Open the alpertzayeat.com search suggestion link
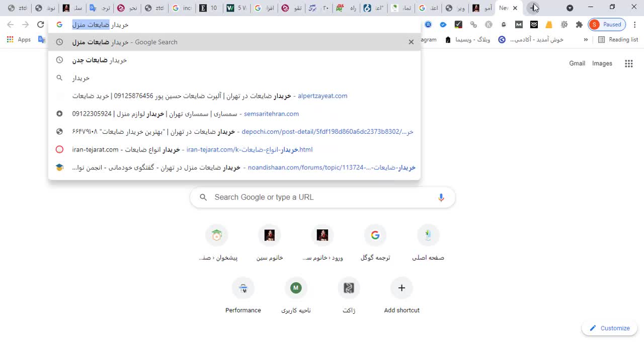The image size is (644, 343). point(323,96)
